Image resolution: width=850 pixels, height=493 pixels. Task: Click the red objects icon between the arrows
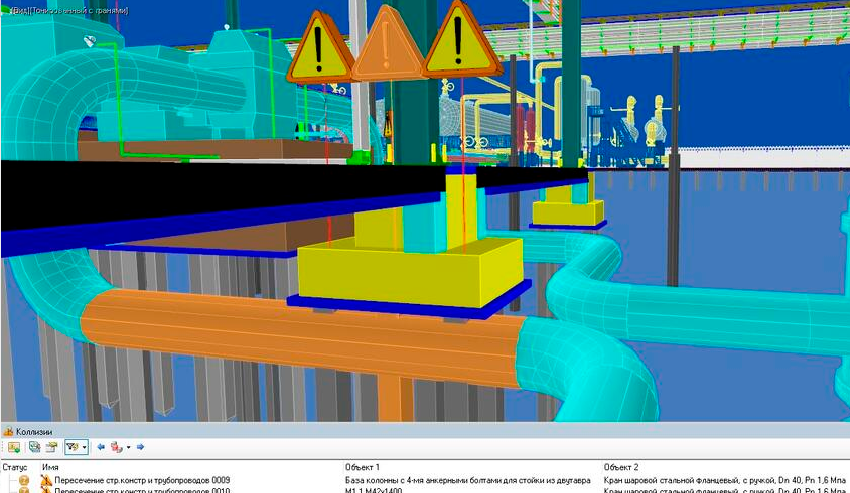point(117,447)
